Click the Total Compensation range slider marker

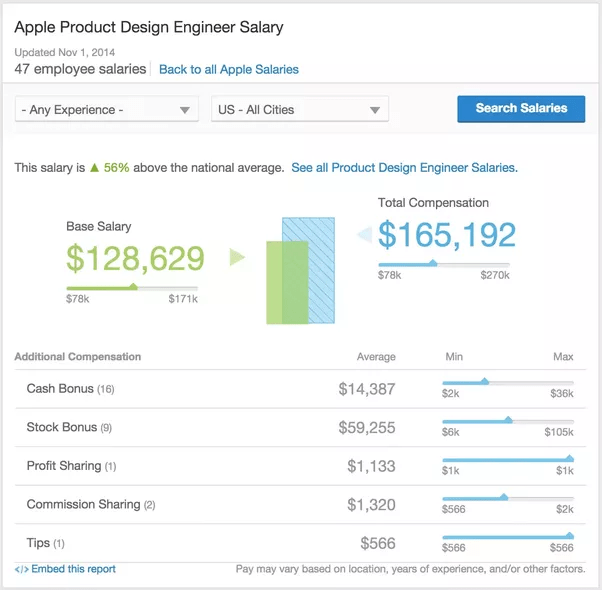pyautogui.click(x=433, y=263)
